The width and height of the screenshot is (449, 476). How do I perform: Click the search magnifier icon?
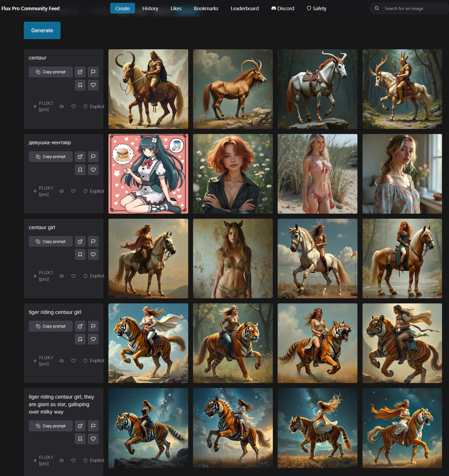(377, 8)
